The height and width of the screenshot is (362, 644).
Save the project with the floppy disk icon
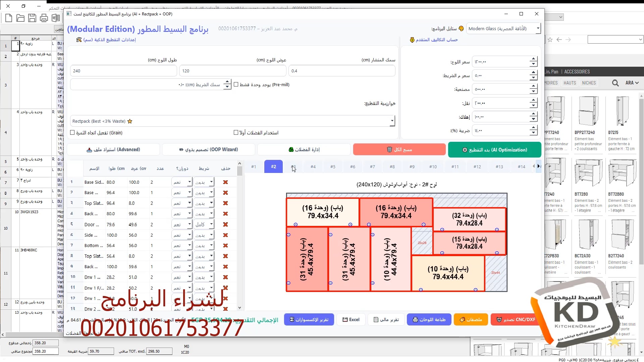pos(32,18)
